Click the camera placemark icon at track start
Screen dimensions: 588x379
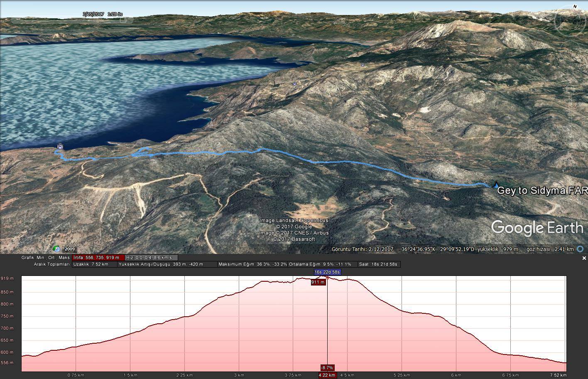coord(60,146)
